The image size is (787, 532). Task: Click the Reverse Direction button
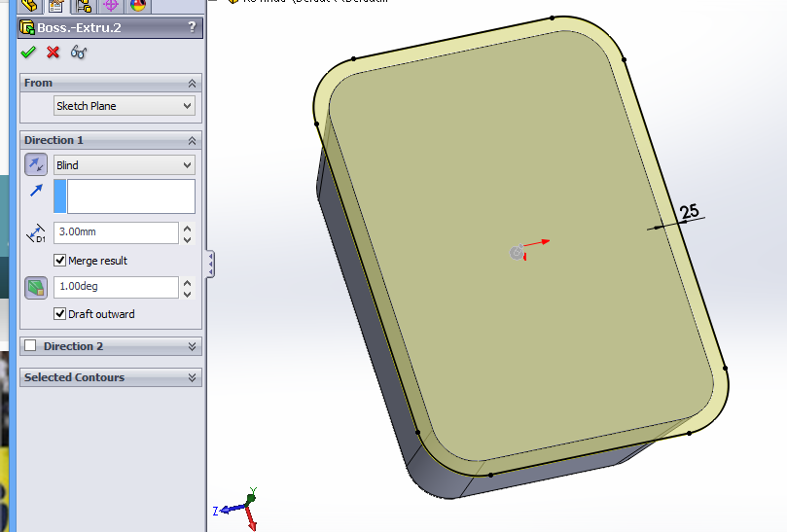[x=35, y=165]
